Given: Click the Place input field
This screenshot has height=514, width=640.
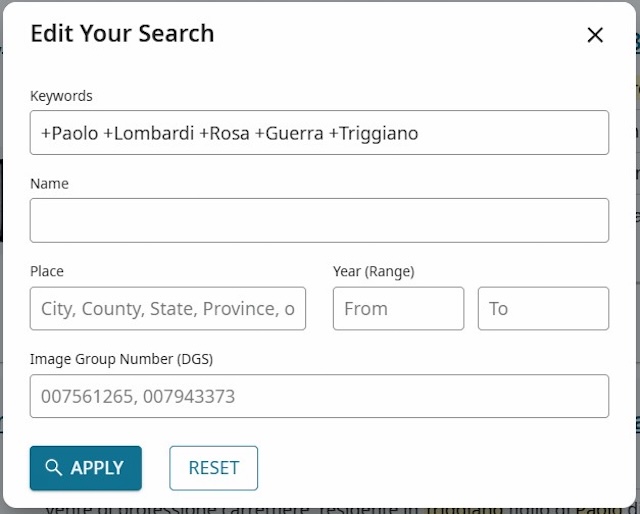Looking at the screenshot, I should tap(168, 309).
